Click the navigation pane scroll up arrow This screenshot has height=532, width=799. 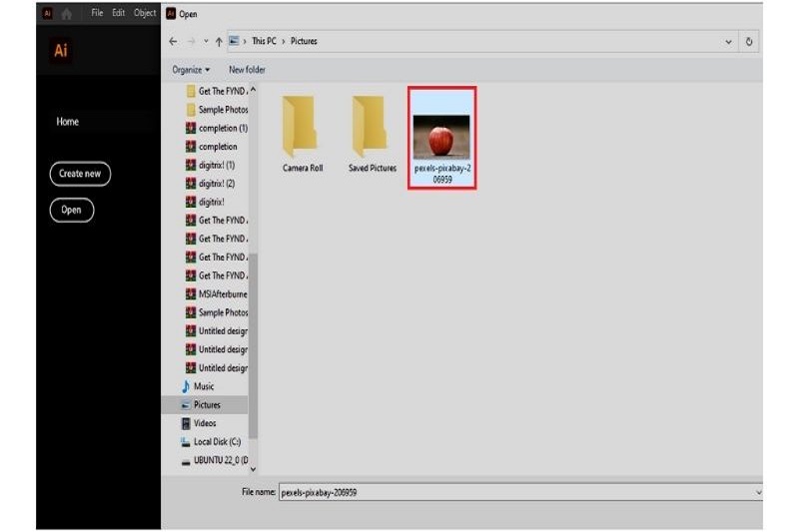tap(253, 90)
